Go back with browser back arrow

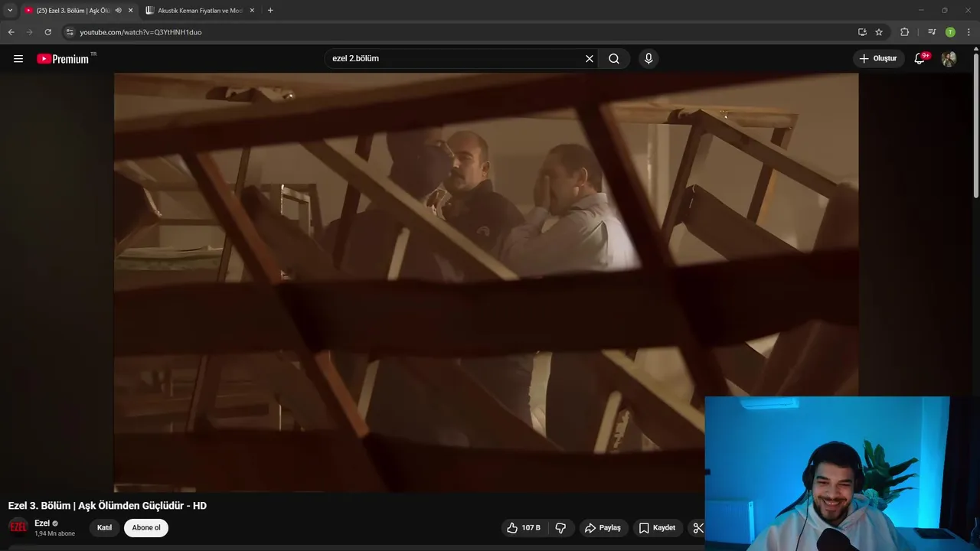pos(11,32)
